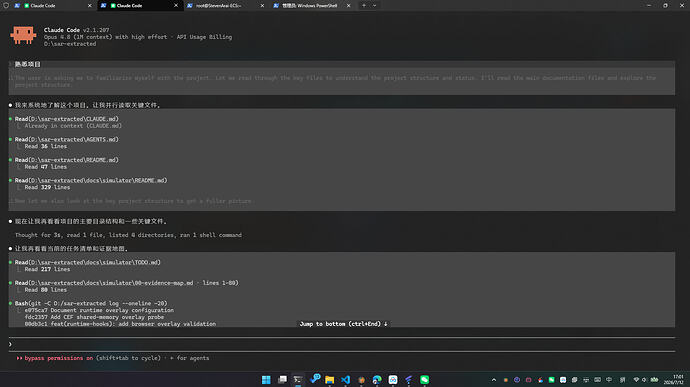
Task: Open the blue chat app in taskbar
Action: (x=315, y=379)
